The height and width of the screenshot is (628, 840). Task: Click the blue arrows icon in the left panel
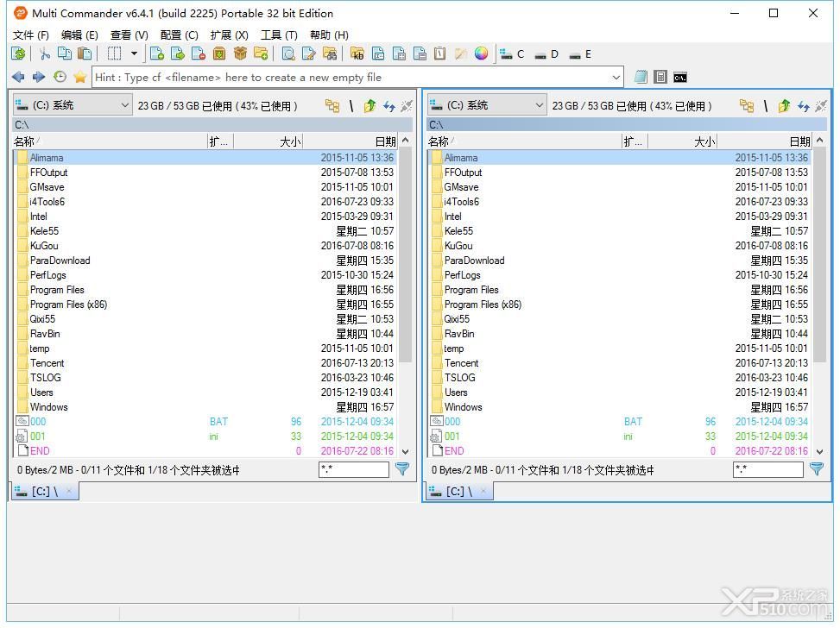pos(389,106)
